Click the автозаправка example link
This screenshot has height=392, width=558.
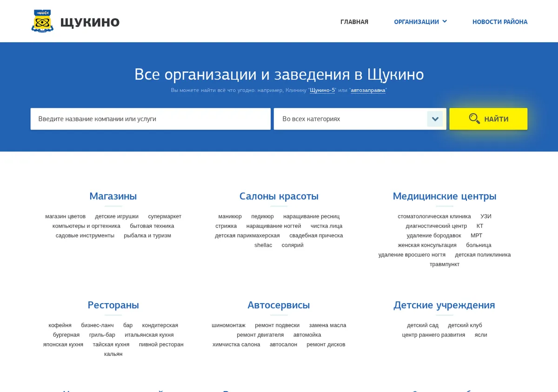(x=368, y=90)
